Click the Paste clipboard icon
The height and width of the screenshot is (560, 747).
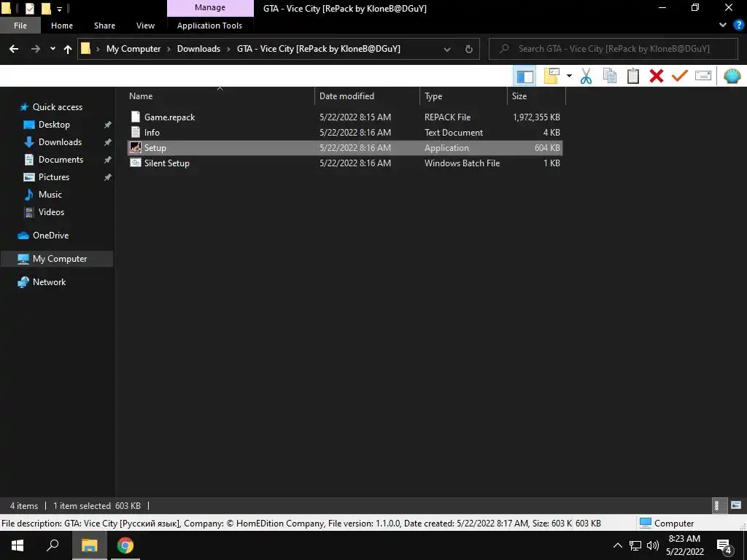pyautogui.click(x=632, y=76)
